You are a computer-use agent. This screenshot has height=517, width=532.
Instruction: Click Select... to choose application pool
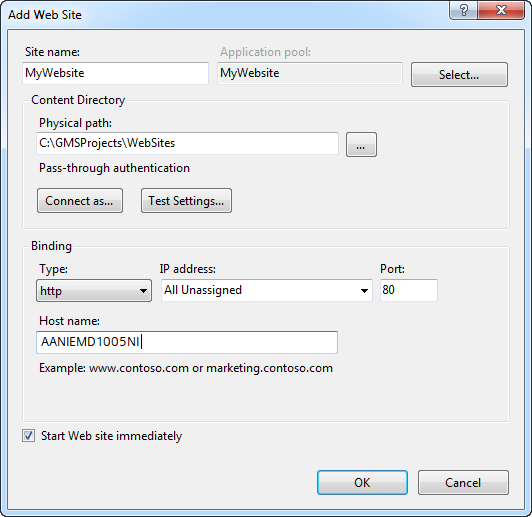coord(459,74)
